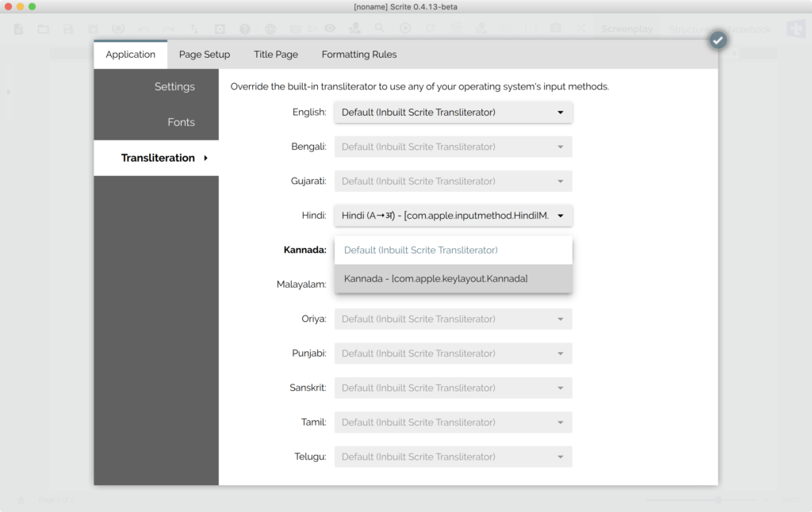Click the new document icon in toolbar

click(18, 29)
